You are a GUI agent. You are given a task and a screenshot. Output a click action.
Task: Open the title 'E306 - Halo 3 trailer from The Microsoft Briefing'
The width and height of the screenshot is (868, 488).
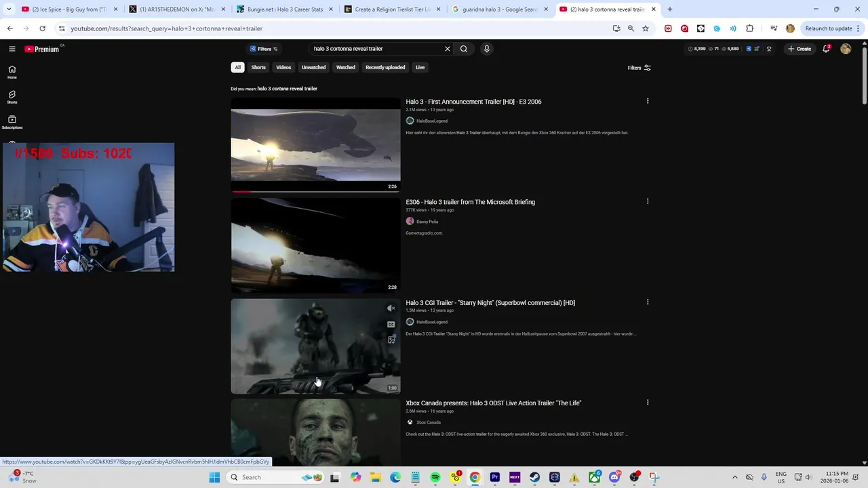click(470, 202)
